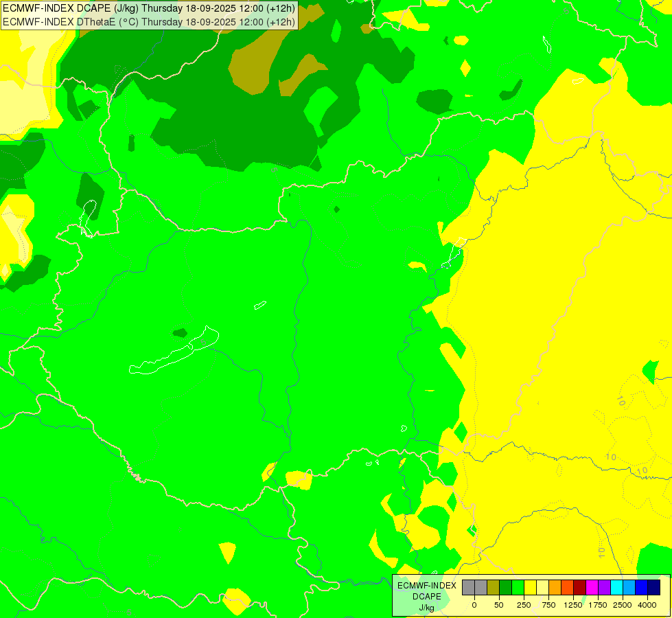Click the legend value 750
This screenshot has height=618, width=672.
(548, 605)
